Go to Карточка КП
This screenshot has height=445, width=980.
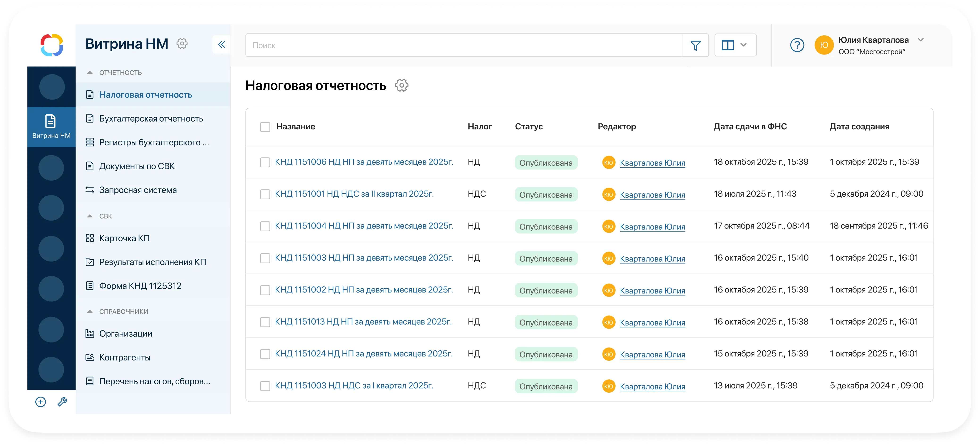coord(124,238)
